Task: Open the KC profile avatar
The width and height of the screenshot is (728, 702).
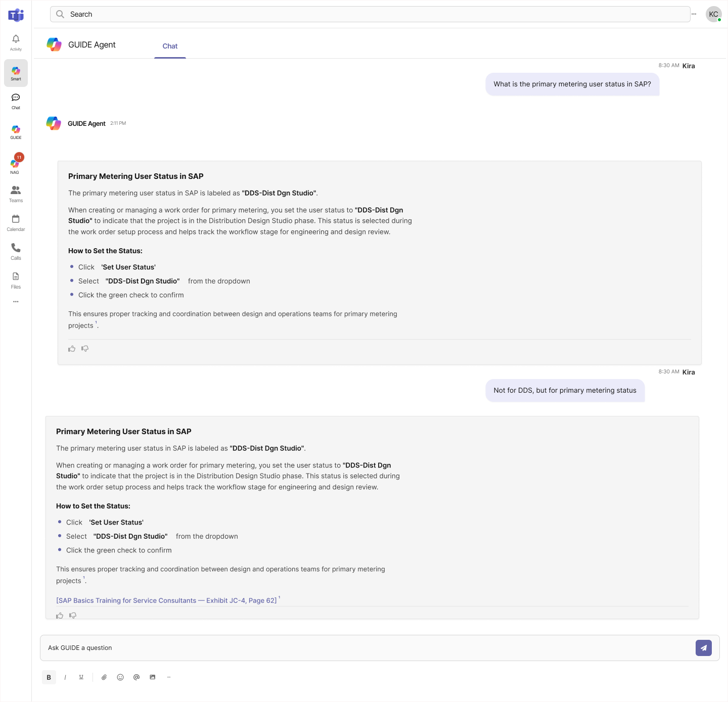Action: click(x=713, y=14)
